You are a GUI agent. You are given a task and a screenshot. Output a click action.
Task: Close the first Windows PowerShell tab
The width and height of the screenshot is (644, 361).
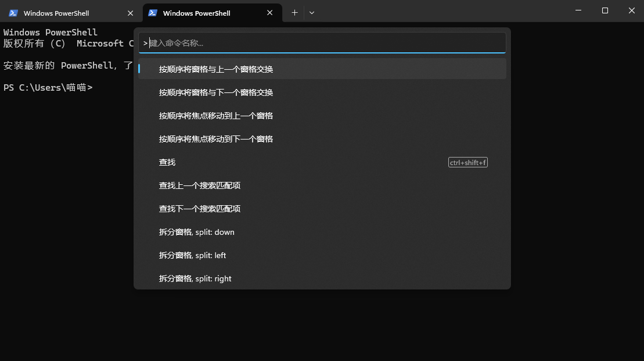pyautogui.click(x=130, y=13)
